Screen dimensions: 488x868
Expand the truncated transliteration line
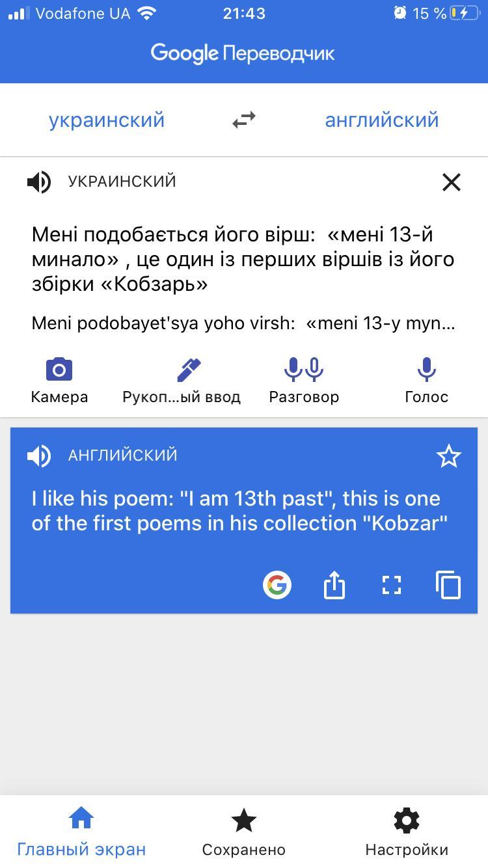tap(243, 323)
